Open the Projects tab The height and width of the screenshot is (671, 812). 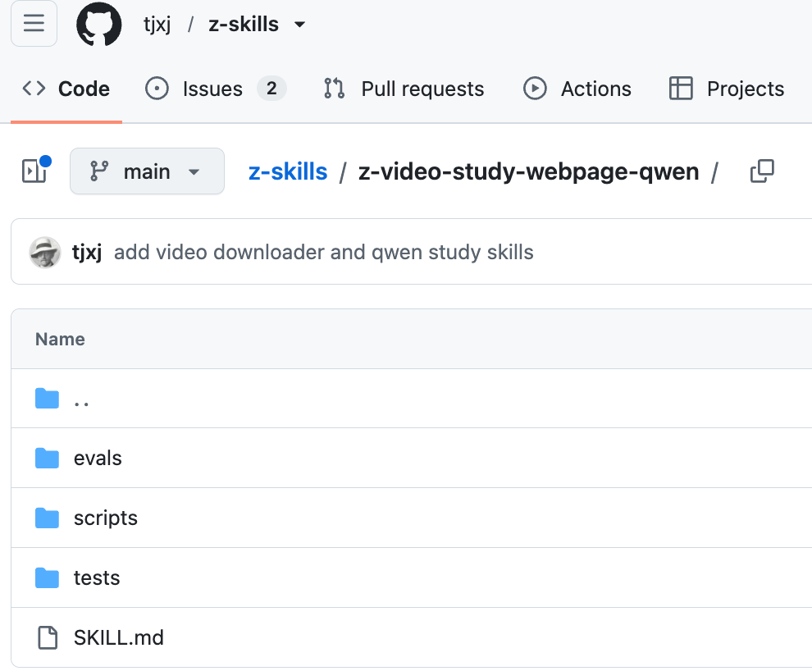(727, 89)
